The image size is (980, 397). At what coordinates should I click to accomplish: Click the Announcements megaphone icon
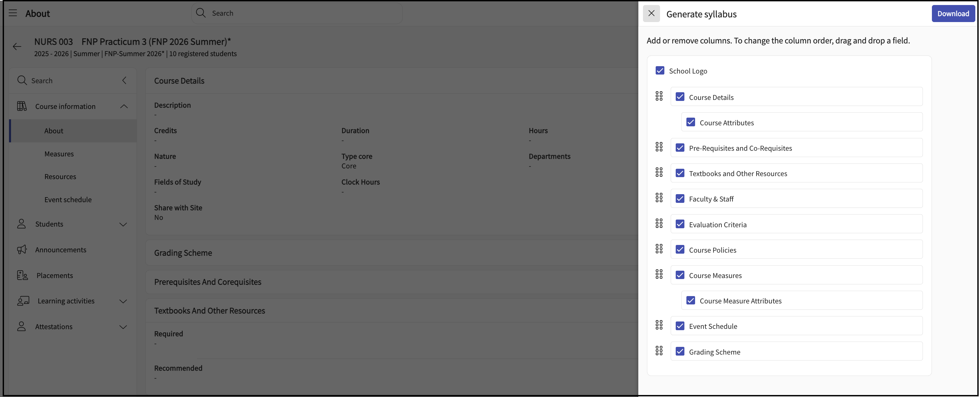22,250
